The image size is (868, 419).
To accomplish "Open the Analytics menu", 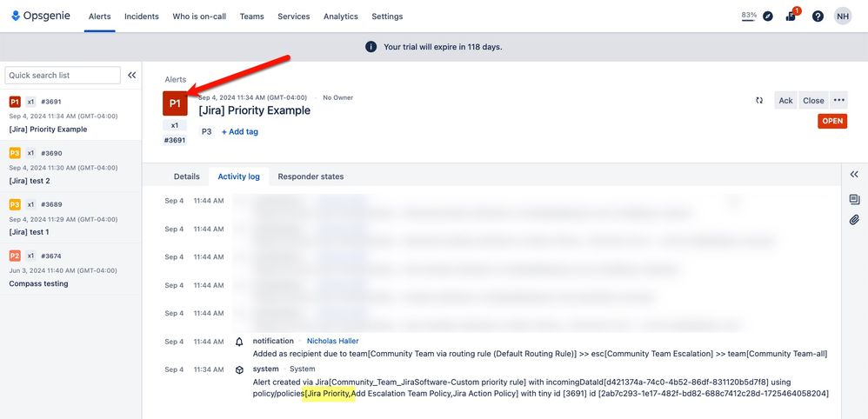I will 340,17.
